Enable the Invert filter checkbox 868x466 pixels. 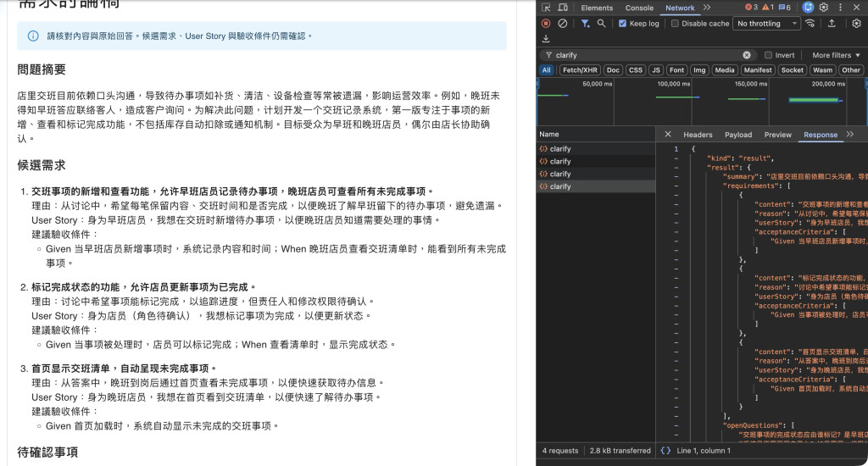pos(768,55)
